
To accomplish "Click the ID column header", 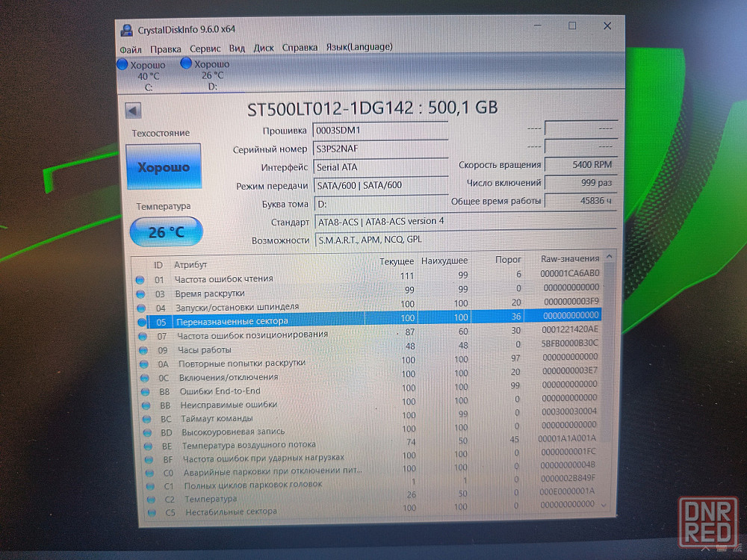I will pyautogui.click(x=158, y=265).
